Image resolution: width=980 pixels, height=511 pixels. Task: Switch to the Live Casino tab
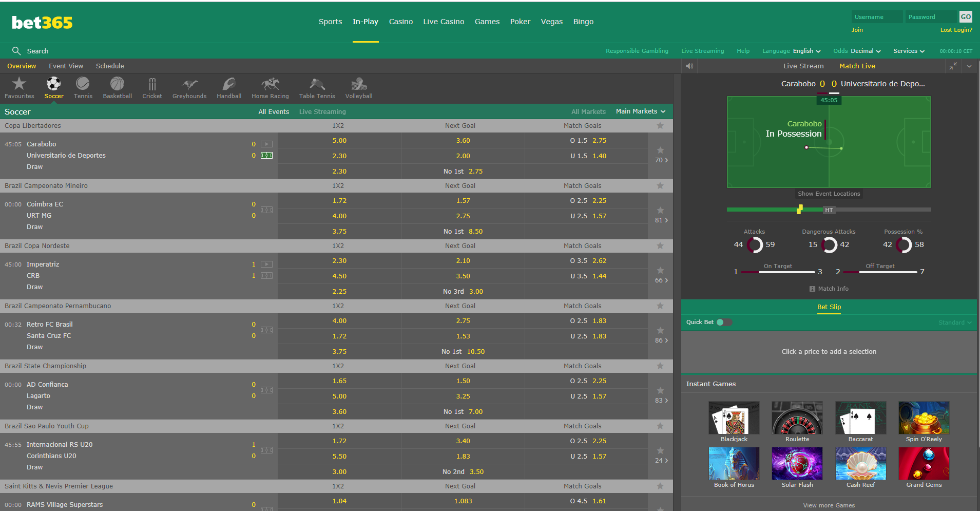(x=444, y=22)
